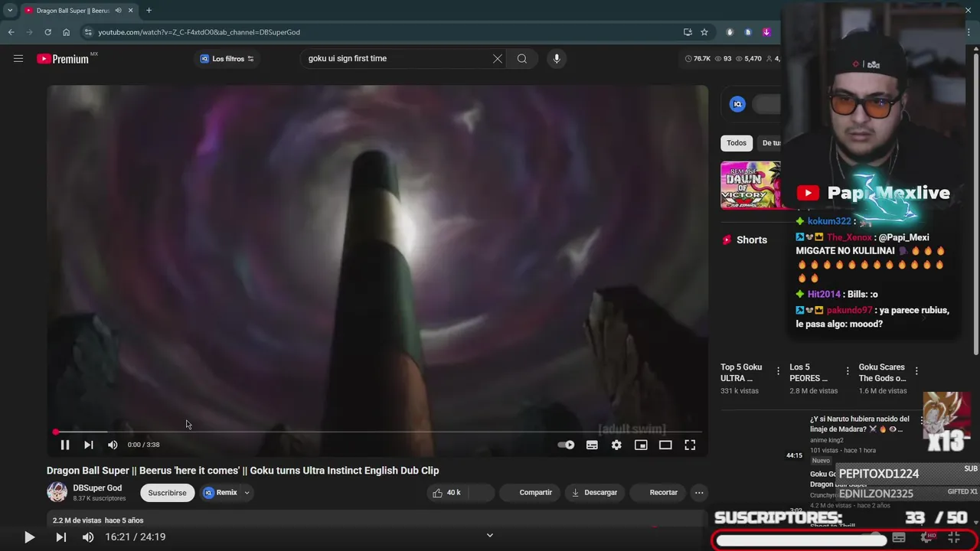Clip the video with Recortar
This screenshot has width=980, height=551.
coord(657,493)
